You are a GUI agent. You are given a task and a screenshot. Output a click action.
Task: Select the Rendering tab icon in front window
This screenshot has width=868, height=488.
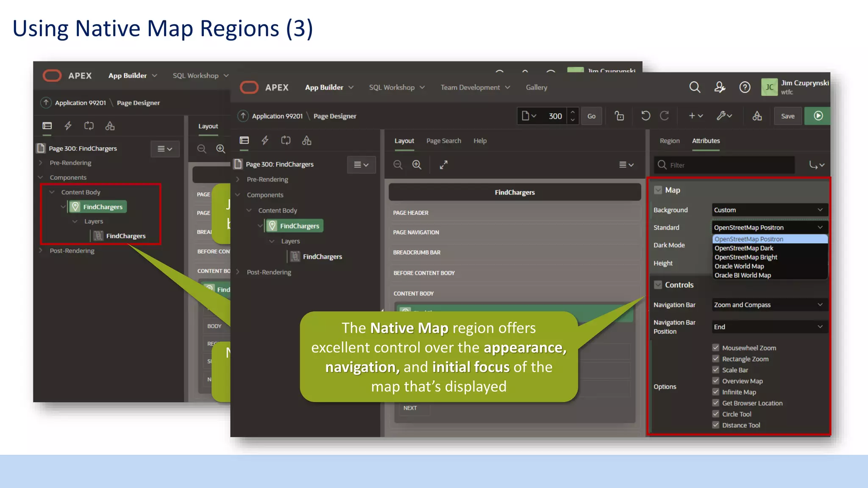pos(244,140)
